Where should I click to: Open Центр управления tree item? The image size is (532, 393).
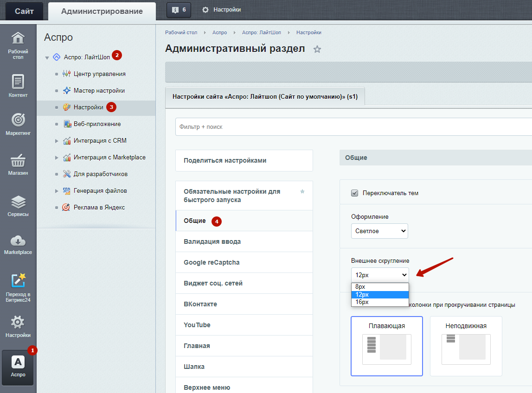click(x=99, y=74)
